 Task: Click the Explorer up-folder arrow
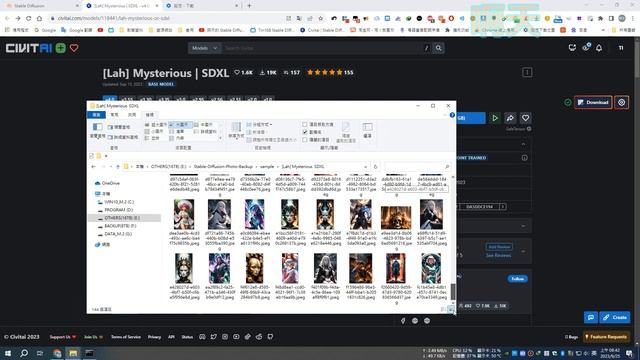tap(118, 167)
